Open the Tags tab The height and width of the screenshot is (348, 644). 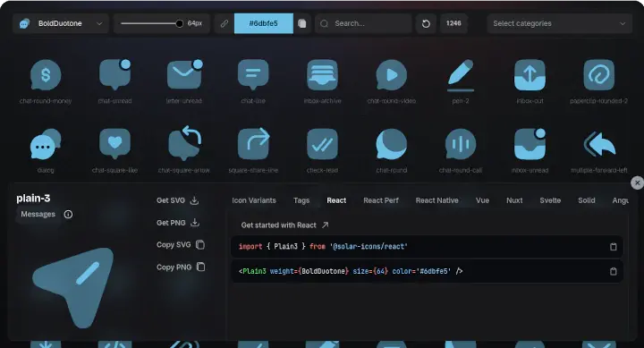click(301, 200)
